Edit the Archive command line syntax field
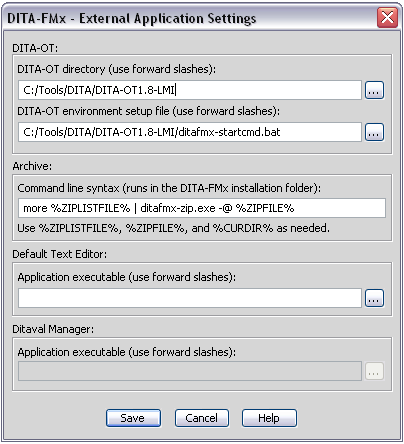Screen dimensions: 404x444 (202, 208)
